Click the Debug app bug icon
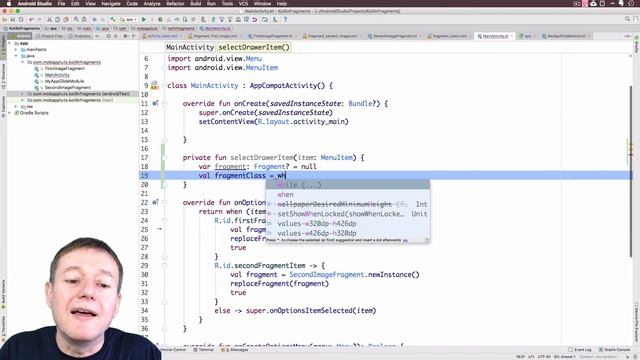The height and width of the screenshot is (360, 640). point(160,19)
